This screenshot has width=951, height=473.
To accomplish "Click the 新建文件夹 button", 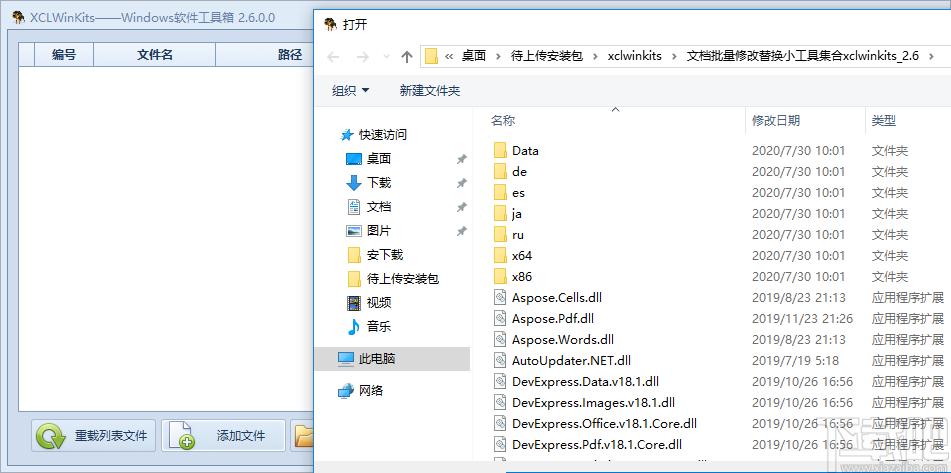I will [429, 91].
